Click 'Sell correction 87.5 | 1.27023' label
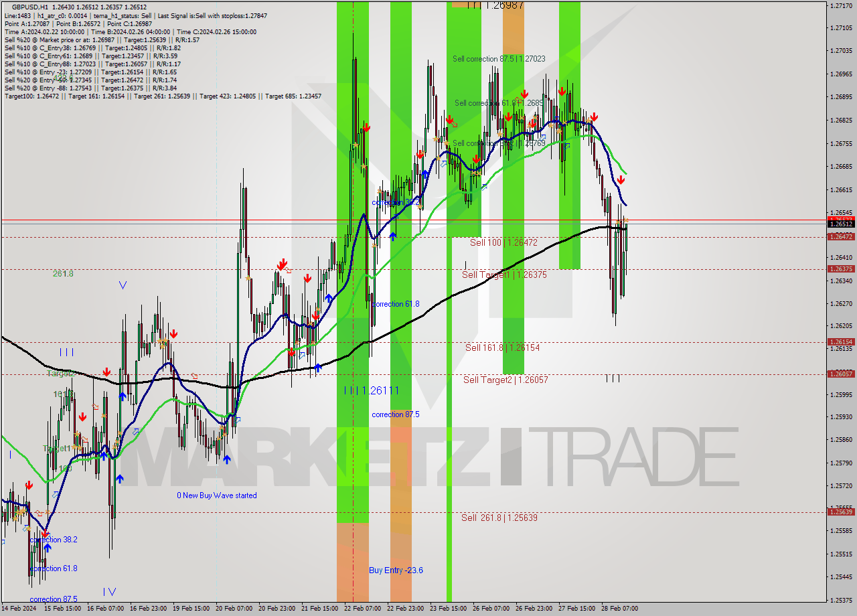857x616 pixels. point(498,59)
